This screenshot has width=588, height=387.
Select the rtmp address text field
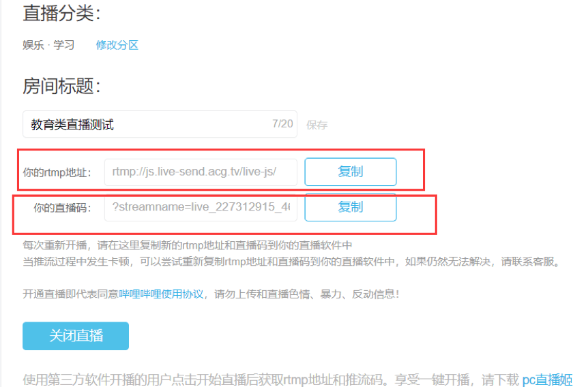[x=201, y=172]
